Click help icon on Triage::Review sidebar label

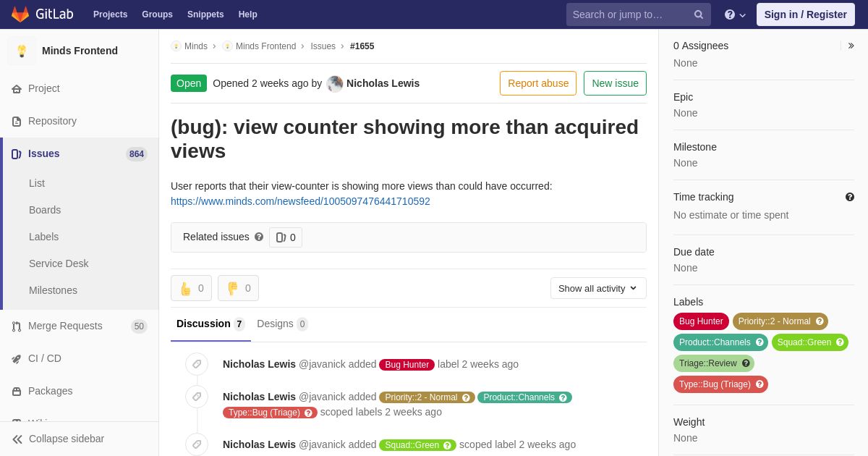click(x=746, y=363)
